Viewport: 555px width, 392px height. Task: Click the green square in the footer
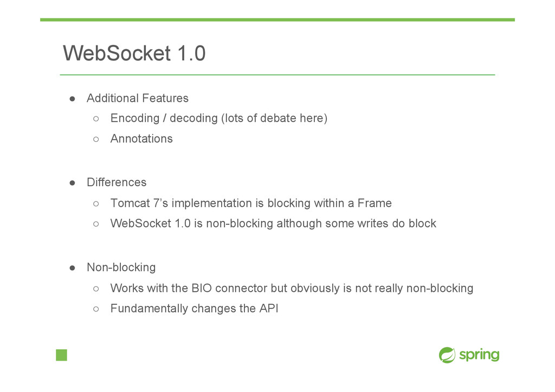[62, 355]
